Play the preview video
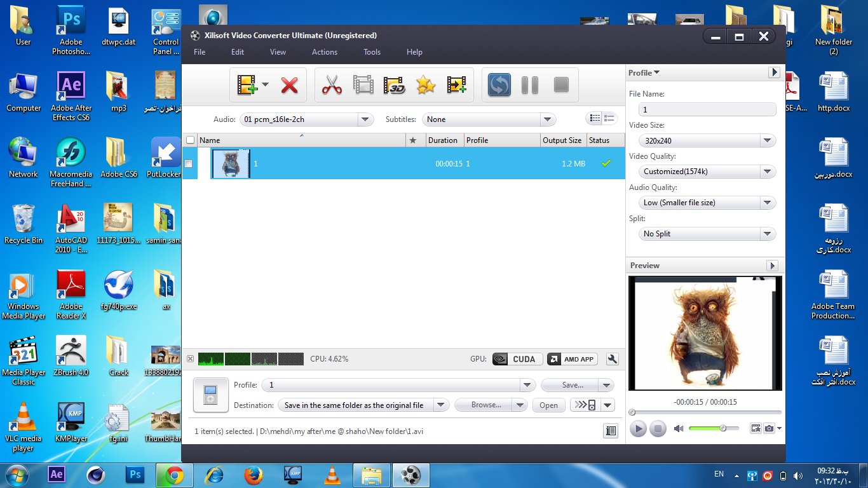The image size is (868, 488). pyautogui.click(x=639, y=429)
